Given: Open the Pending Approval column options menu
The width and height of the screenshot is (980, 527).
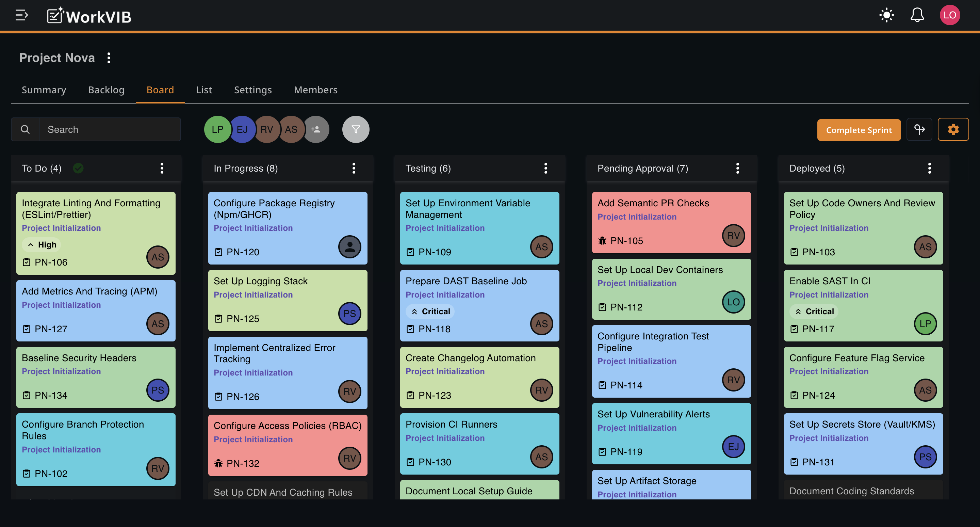Looking at the screenshot, I should (737, 168).
